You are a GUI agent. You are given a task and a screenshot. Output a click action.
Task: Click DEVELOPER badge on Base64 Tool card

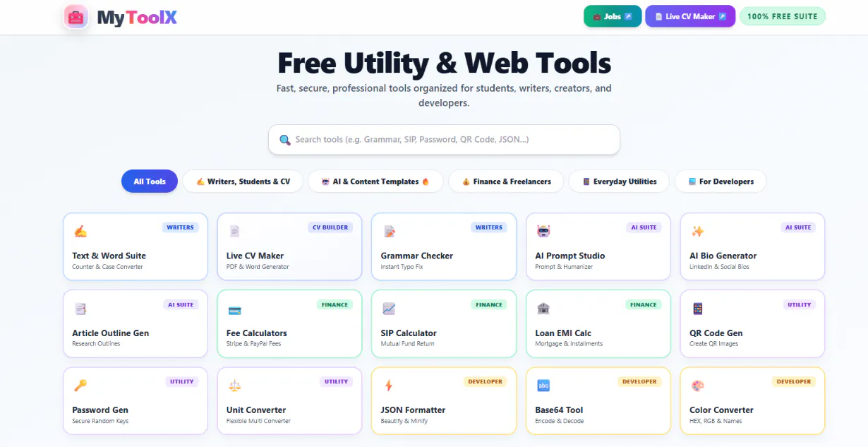(639, 381)
